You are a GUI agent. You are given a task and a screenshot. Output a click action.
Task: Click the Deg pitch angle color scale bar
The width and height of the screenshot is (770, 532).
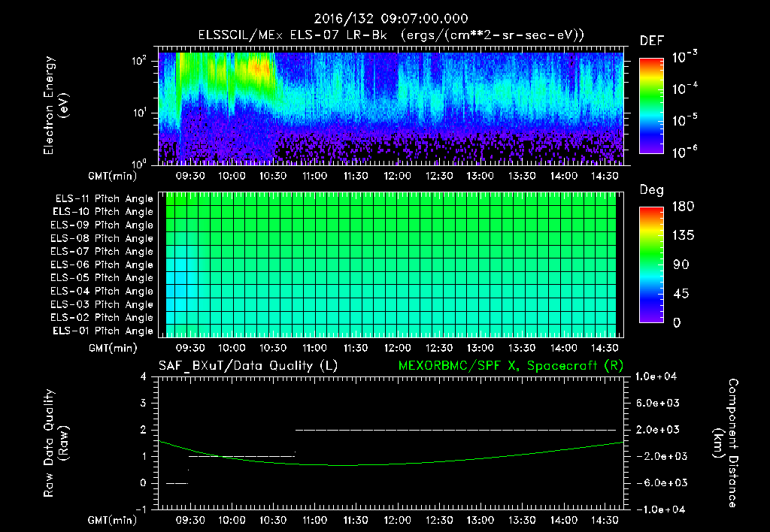[651, 265]
